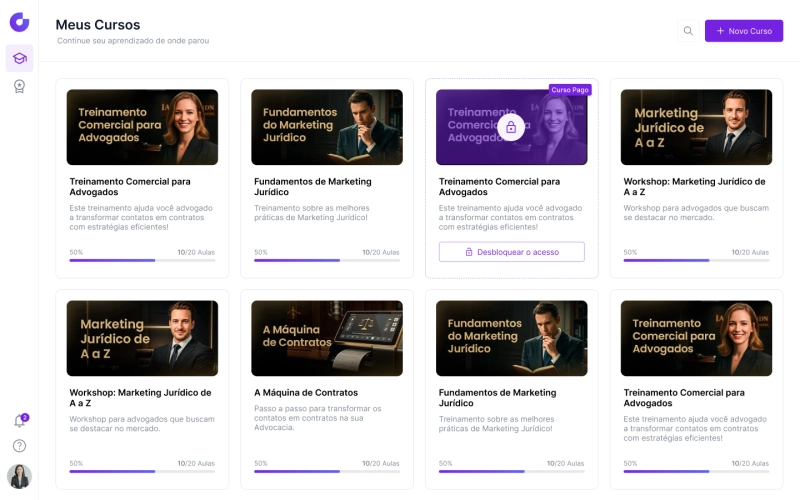This screenshot has height=500, width=800.
Task: Open the certificates badge icon in sidebar
Action: point(19,87)
